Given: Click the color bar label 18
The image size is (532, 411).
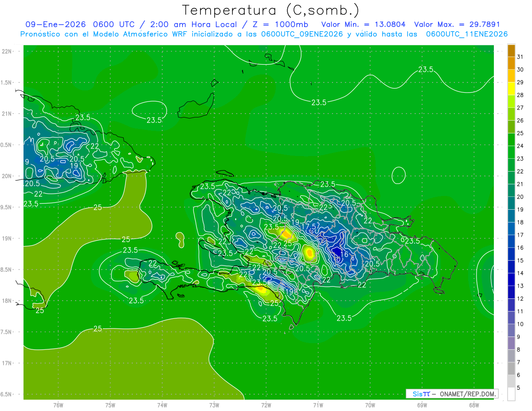Looking at the screenshot, I should (520, 222).
